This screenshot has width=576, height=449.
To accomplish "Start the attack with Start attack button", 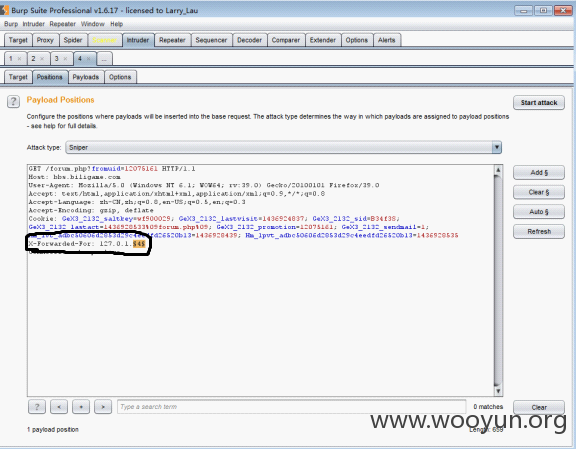I will point(539,103).
